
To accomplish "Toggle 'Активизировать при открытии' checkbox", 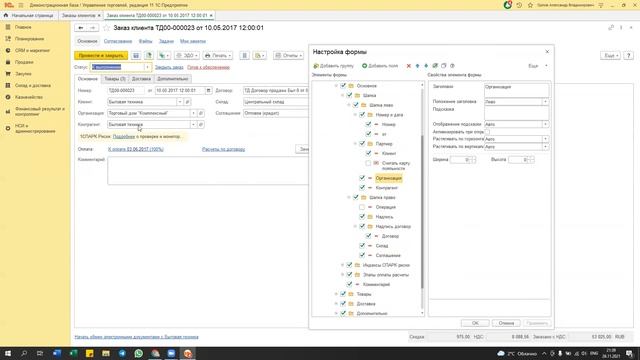I will click(x=487, y=132).
